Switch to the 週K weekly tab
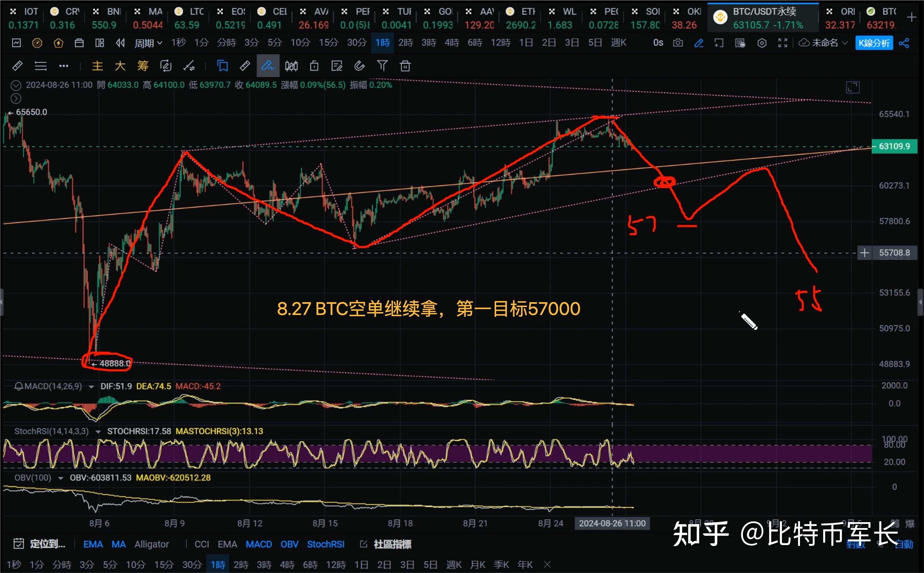The width and height of the screenshot is (924, 573). pos(618,42)
